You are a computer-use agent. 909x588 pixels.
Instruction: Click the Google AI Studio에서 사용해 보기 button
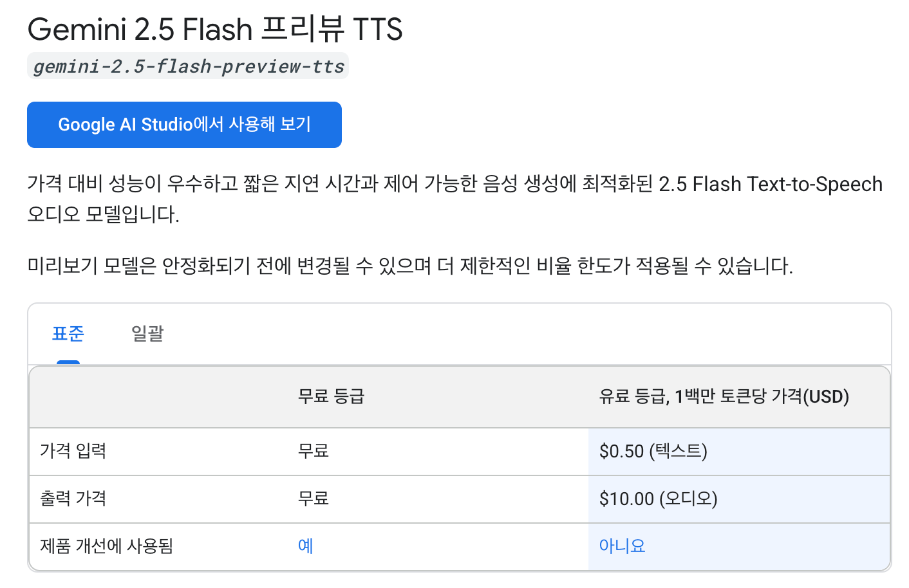[184, 125]
